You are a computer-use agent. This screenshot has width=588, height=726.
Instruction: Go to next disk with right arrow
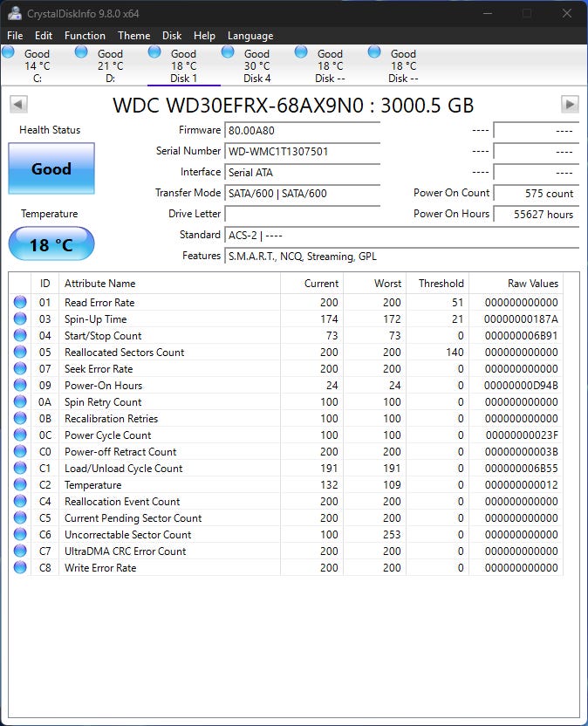pos(570,104)
